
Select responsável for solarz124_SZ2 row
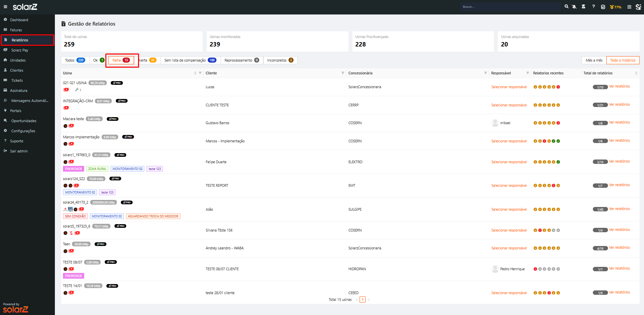[509, 185]
